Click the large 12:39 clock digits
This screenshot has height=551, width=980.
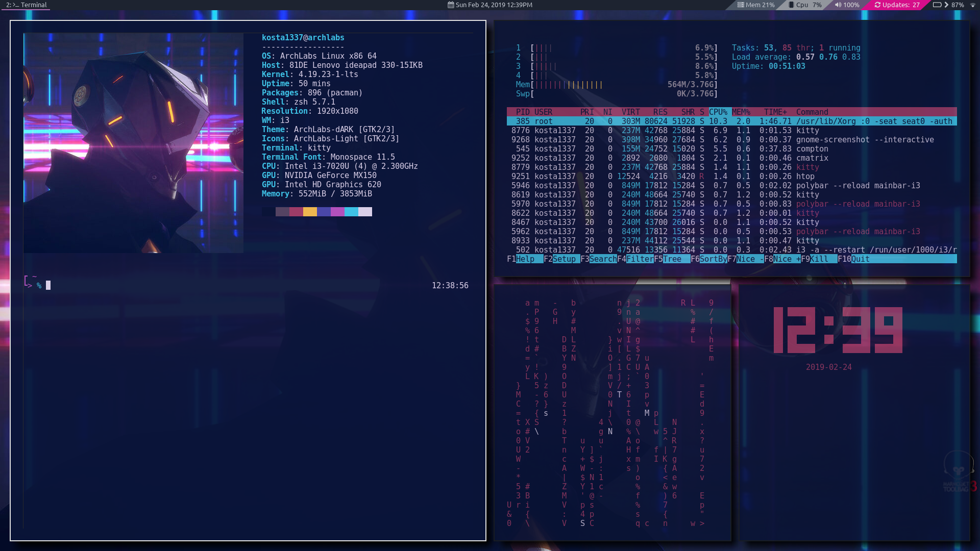[x=838, y=330]
